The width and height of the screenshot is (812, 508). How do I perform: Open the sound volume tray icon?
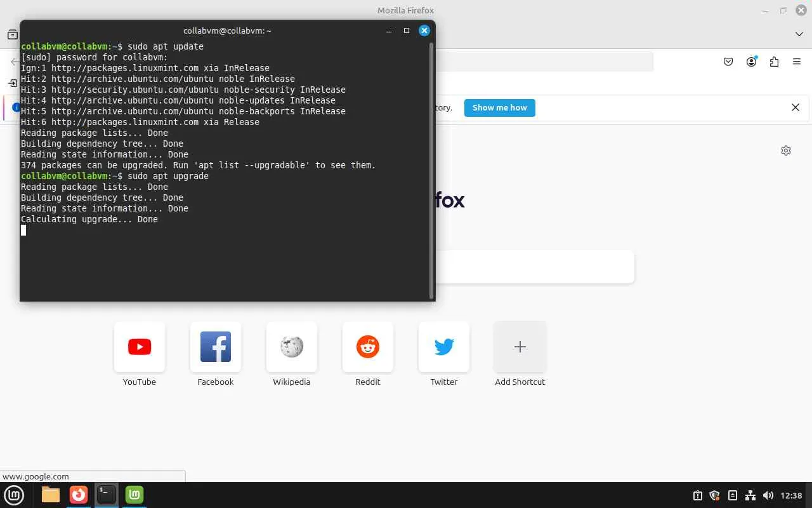(x=768, y=495)
